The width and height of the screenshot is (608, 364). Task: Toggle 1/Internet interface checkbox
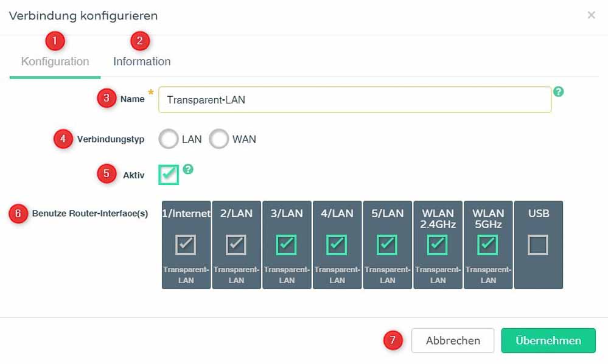click(186, 245)
